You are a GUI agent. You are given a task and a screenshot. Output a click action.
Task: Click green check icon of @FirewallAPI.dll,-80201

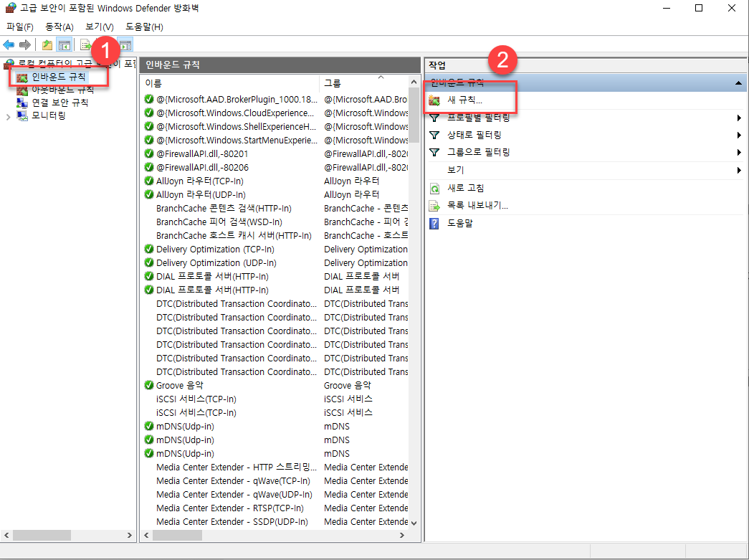tap(148, 154)
